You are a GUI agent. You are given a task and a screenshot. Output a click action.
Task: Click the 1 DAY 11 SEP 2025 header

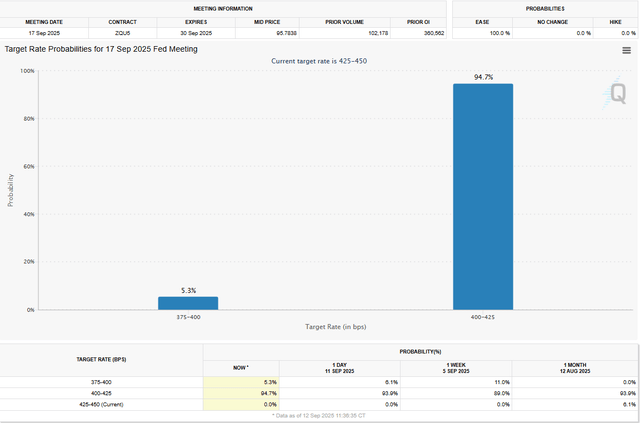coord(340,368)
